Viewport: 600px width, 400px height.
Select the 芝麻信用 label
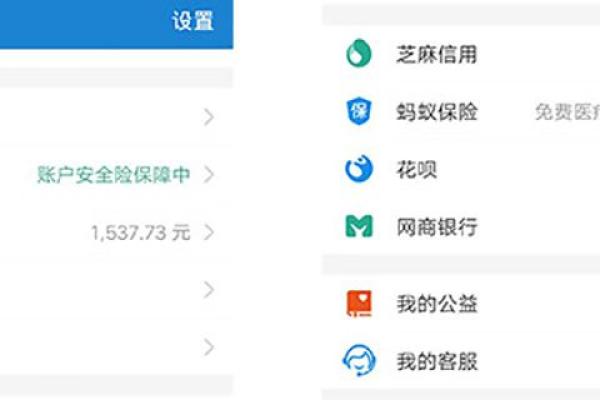coord(437,54)
